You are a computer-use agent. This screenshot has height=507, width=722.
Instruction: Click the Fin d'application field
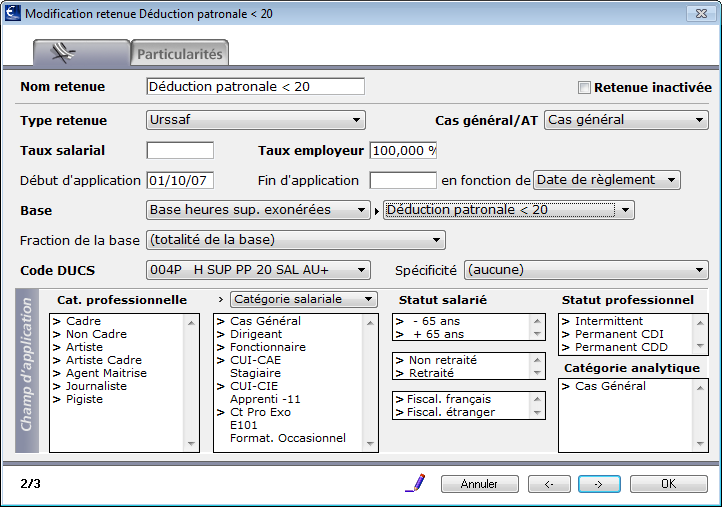click(403, 181)
